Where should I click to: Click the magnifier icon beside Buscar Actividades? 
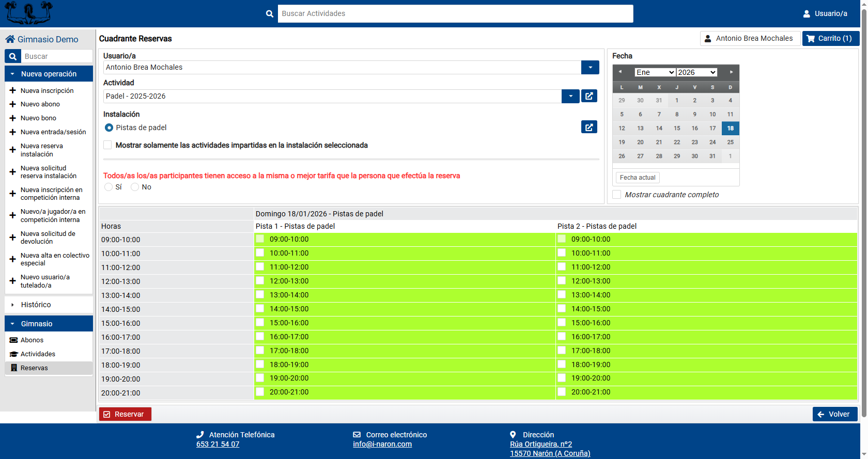[269, 14]
